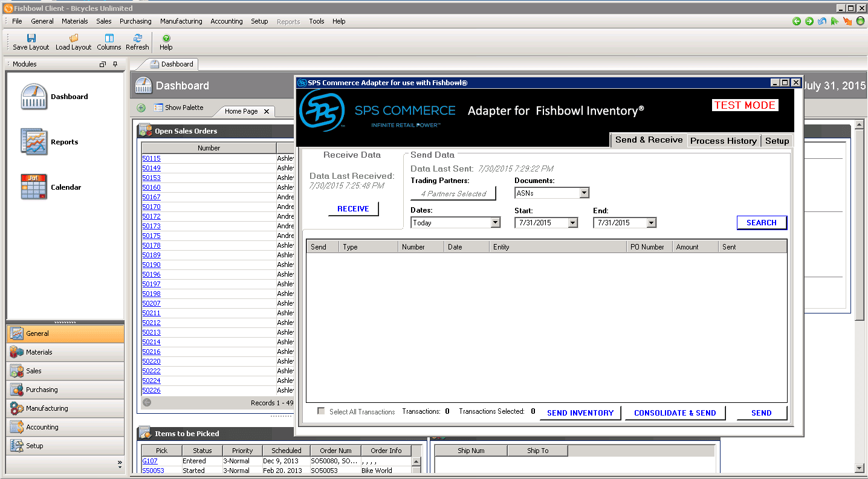Select the Manufacturing module group
868x479 pixels.
pyautogui.click(x=65, y=408)
